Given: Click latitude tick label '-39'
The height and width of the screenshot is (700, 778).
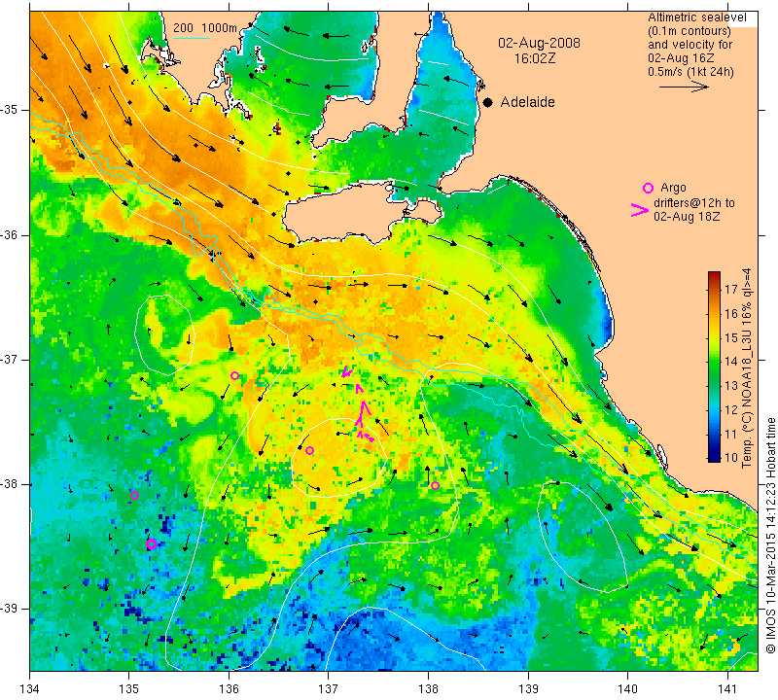Looking at the screenshot, I should 10,609.
